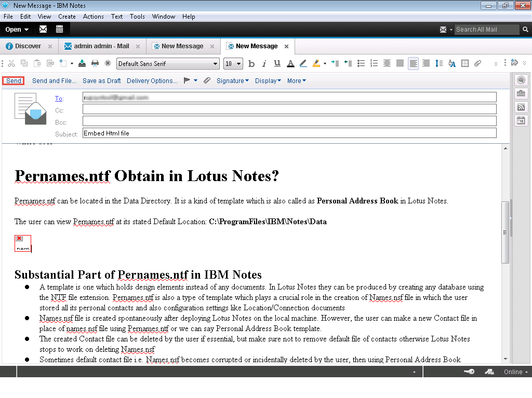Click the Cut scissors icon

[11, 63]
